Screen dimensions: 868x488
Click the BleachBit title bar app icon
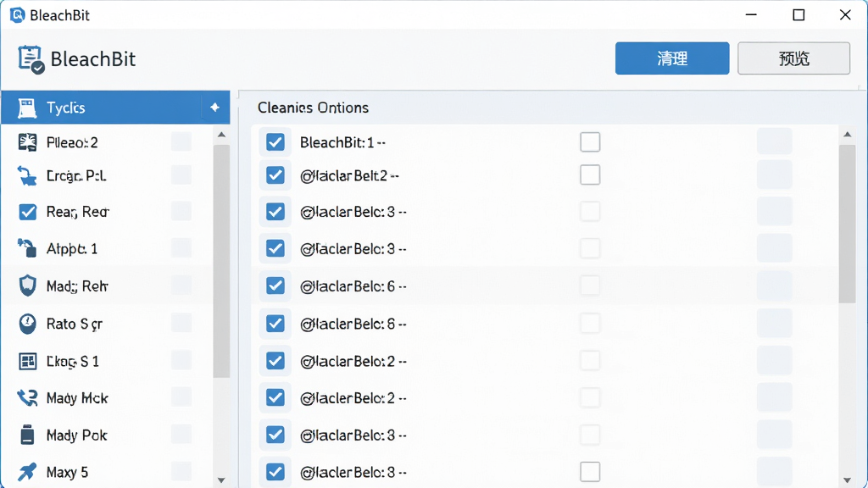[x=17, y=15]
